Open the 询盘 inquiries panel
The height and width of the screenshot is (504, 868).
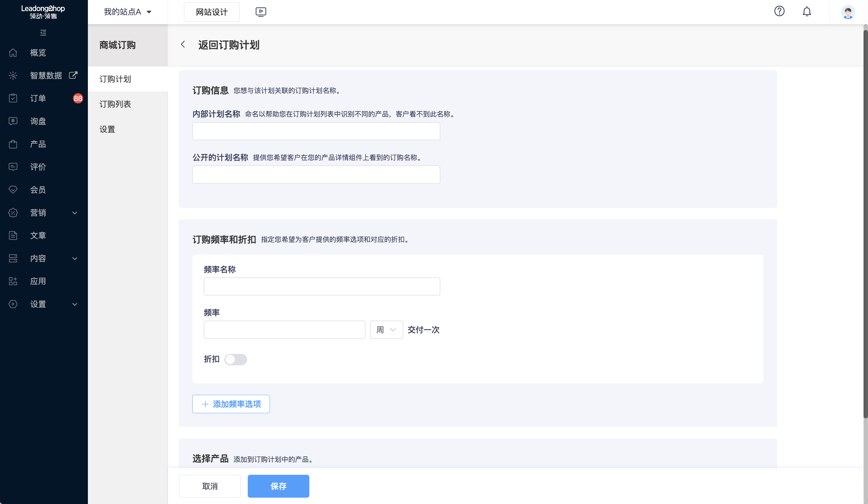(38, 121)
